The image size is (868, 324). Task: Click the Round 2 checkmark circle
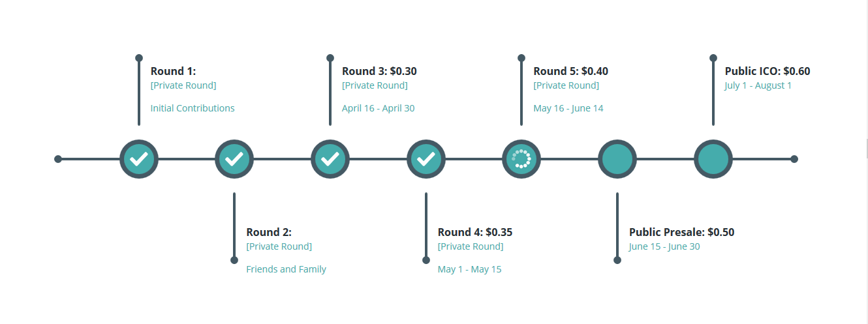(x=234, y=159)
